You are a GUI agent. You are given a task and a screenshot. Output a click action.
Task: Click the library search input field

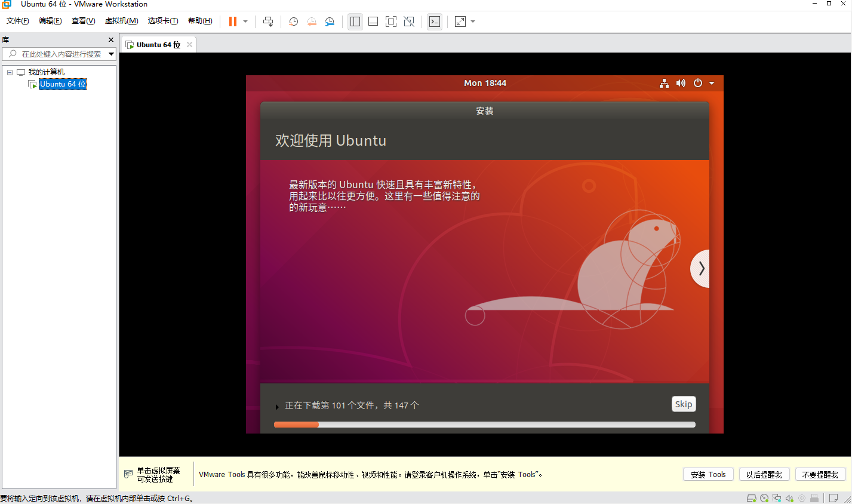[x=61, y=54]
